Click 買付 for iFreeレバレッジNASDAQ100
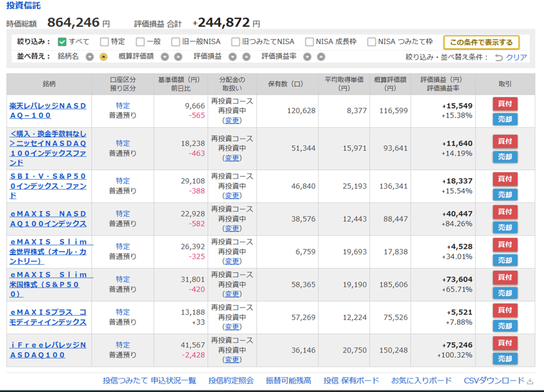Screen dimensions: 544x392 505,343
